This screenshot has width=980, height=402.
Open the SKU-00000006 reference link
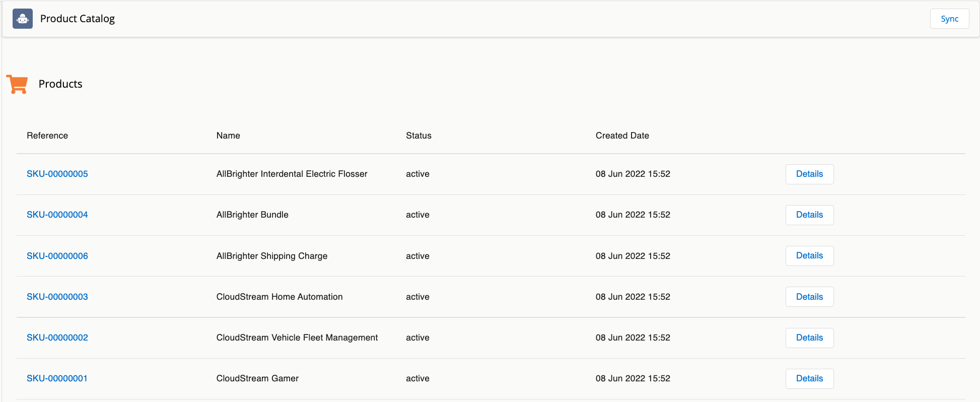tap(57, 256)
